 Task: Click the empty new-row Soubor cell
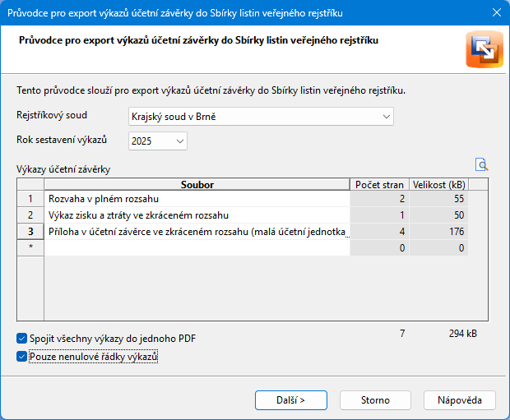(197, 247)
